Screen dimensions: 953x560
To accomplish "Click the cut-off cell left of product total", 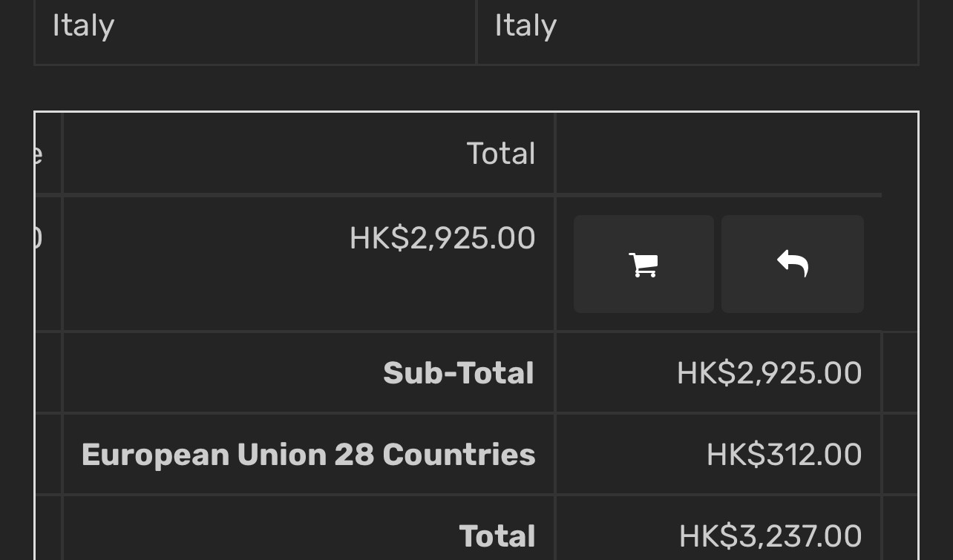I will pos(48,263).
